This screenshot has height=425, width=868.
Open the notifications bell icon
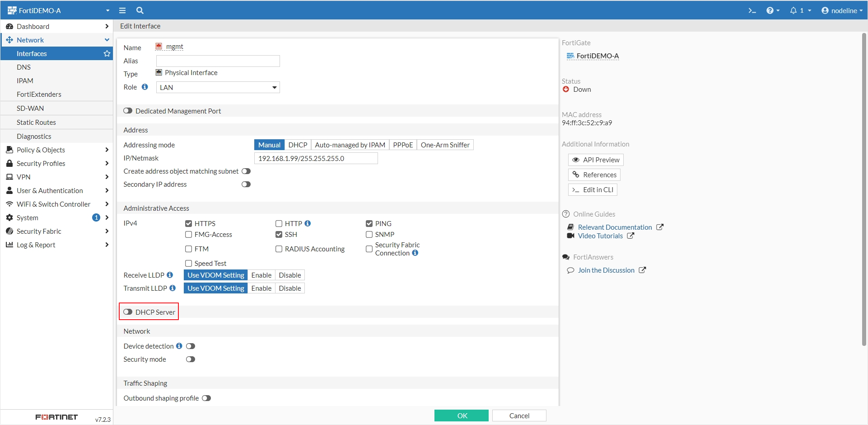coord(793,10)
